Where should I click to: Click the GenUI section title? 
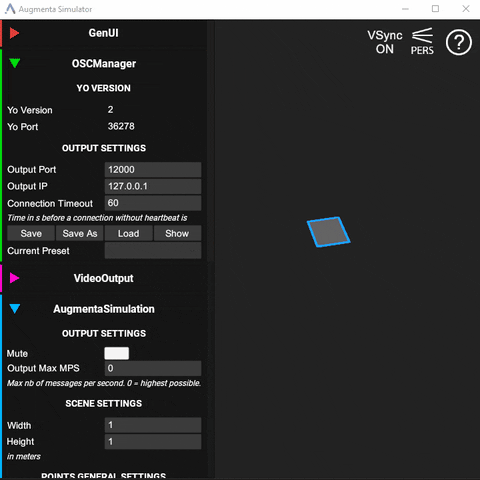click(x=103, y=33)
